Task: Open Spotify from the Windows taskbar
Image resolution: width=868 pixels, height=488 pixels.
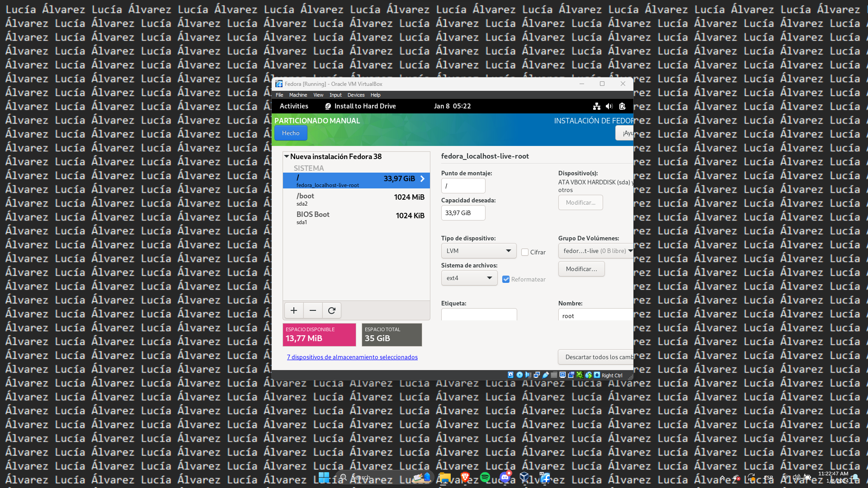Action: [x=485, y=477]
